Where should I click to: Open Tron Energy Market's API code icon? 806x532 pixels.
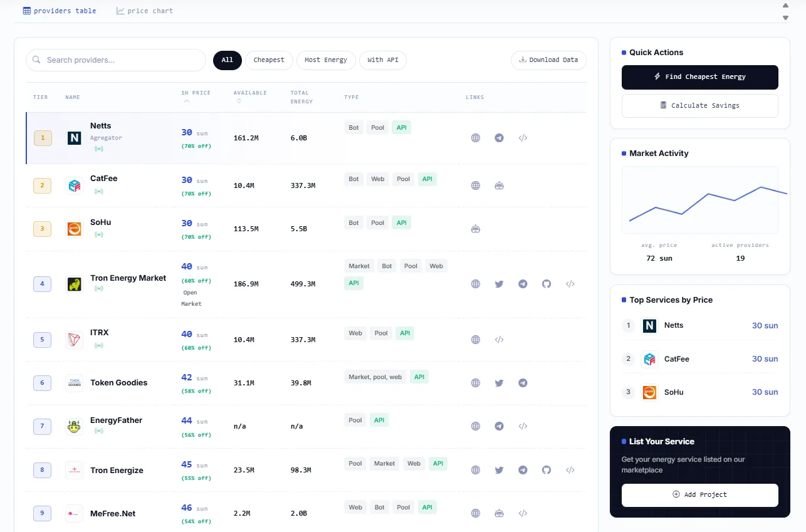[x=570, y=284]
